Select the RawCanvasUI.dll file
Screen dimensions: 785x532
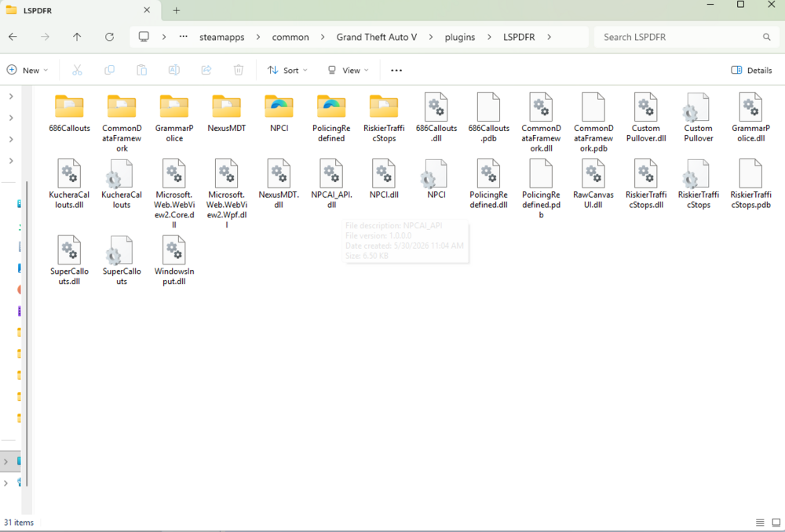[593, 184]
